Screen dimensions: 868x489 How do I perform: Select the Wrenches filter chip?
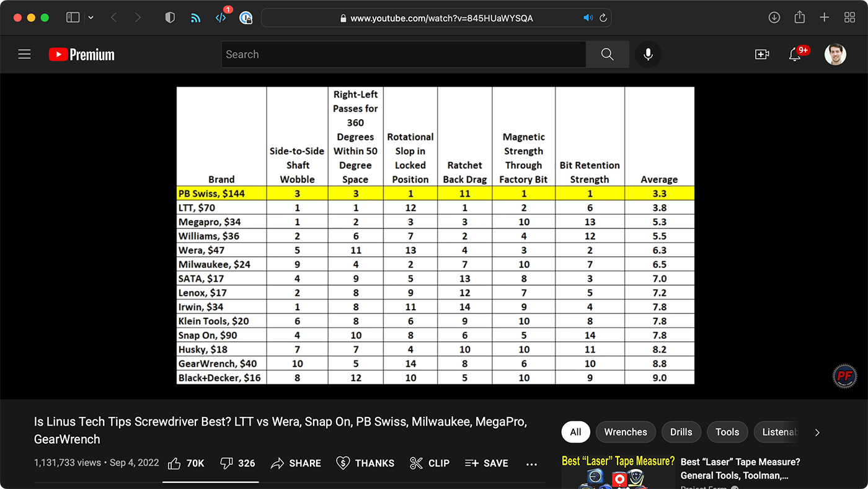point(626,432)
